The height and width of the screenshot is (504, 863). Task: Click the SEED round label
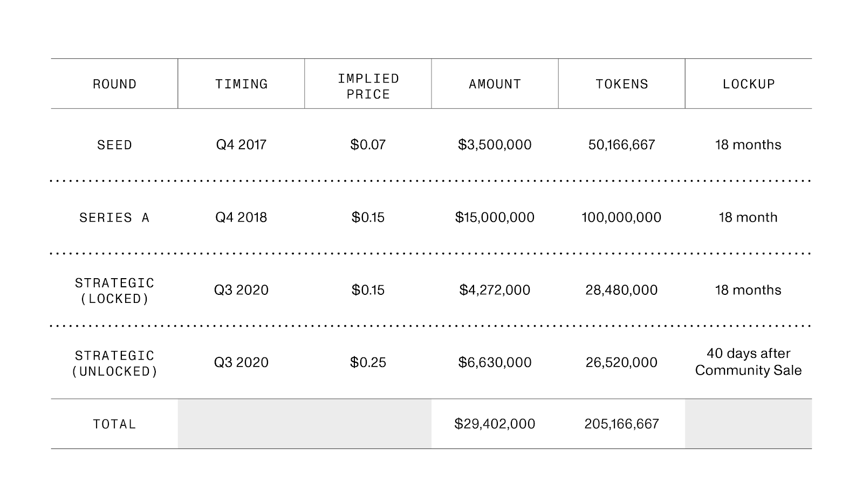click(114, 145)
